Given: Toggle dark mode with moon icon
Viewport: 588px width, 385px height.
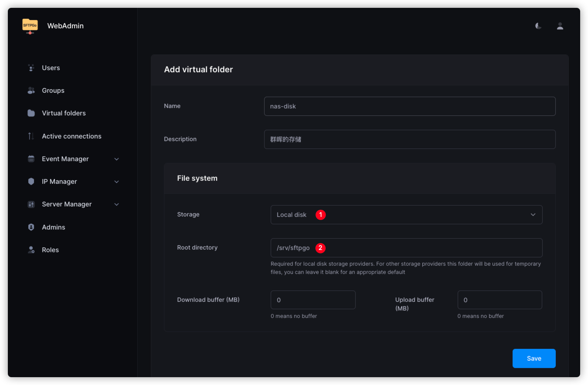Looking at the screenshot, I should [x=539, y=26].
